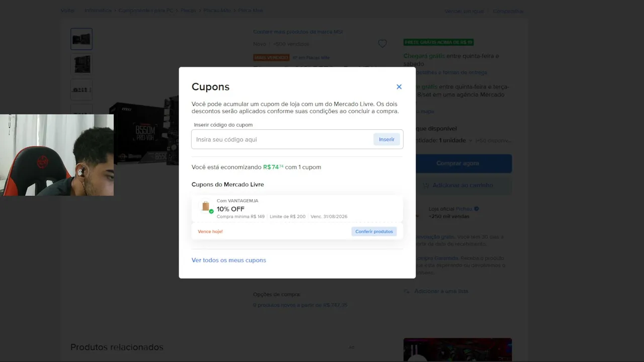Click the MAIS VENDIDO badge
This screenshot has height=362, width=644.
(x=271, y=58)
